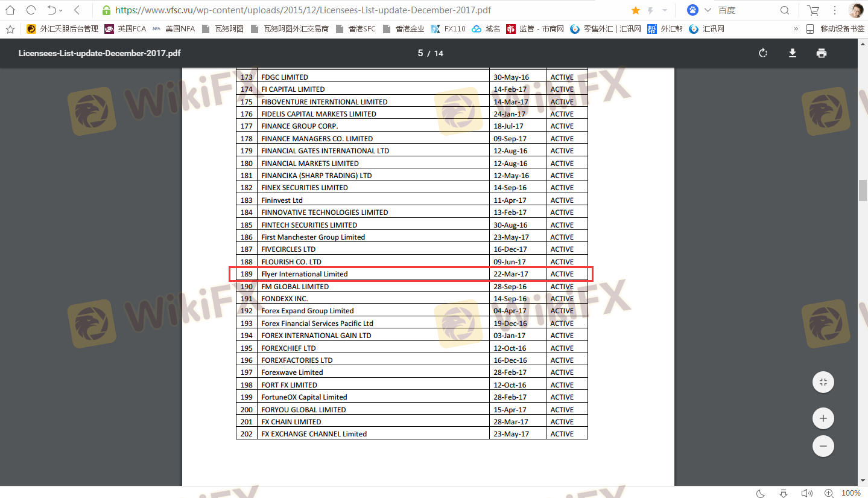
Task: Open the shopping cart icon
Action: tap(813, 10)
